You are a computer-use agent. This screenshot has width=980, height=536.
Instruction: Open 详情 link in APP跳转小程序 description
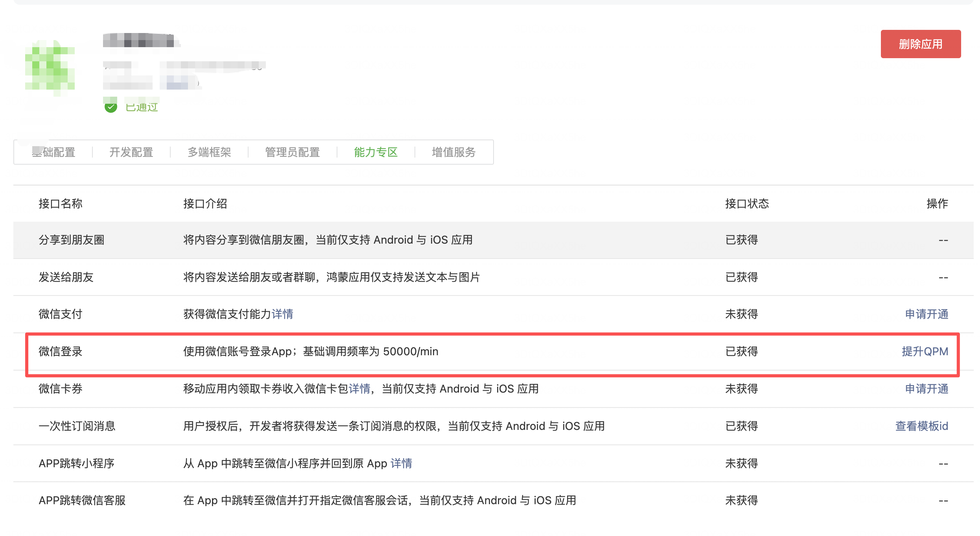401,463
